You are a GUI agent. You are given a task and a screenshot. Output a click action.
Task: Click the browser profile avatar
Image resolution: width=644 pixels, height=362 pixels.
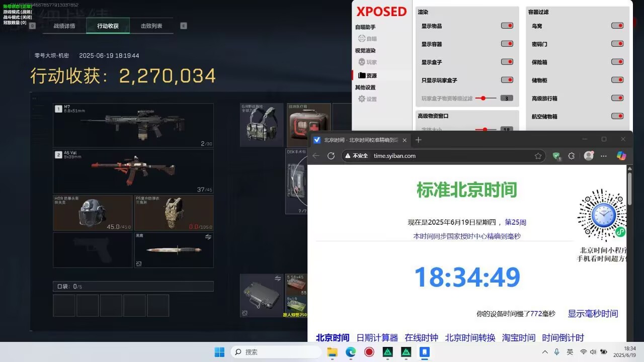(588, 156)
